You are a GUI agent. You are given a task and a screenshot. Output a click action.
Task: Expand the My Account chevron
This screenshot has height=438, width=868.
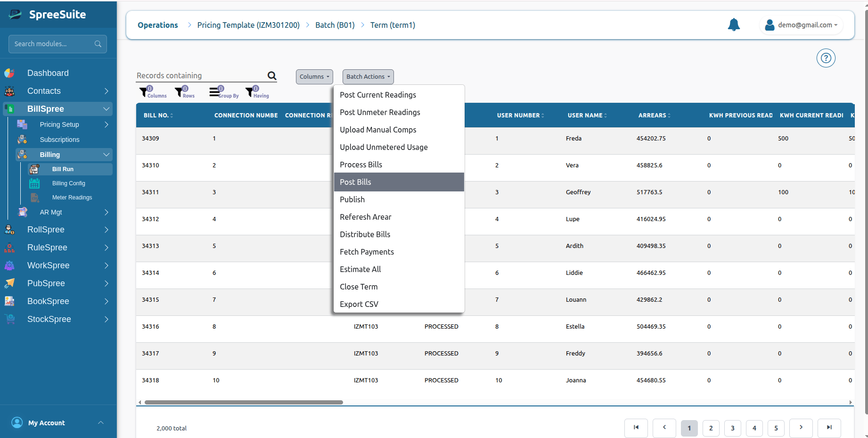[x=101, y=422]
